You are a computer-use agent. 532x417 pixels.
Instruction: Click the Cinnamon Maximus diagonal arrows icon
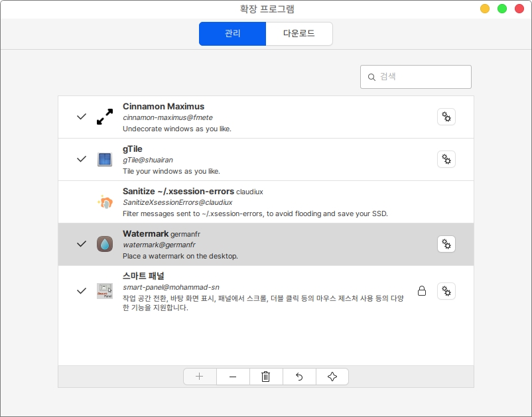click(x=105, y=117)
